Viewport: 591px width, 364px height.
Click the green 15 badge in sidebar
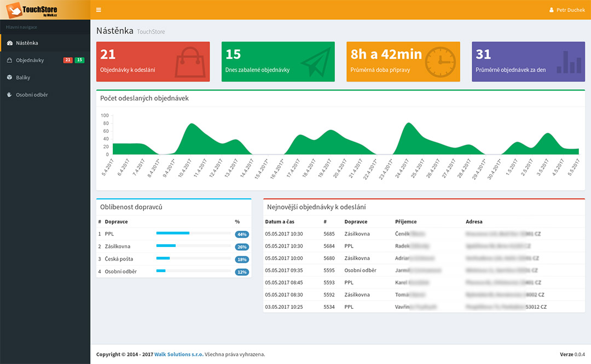[79, 60]
